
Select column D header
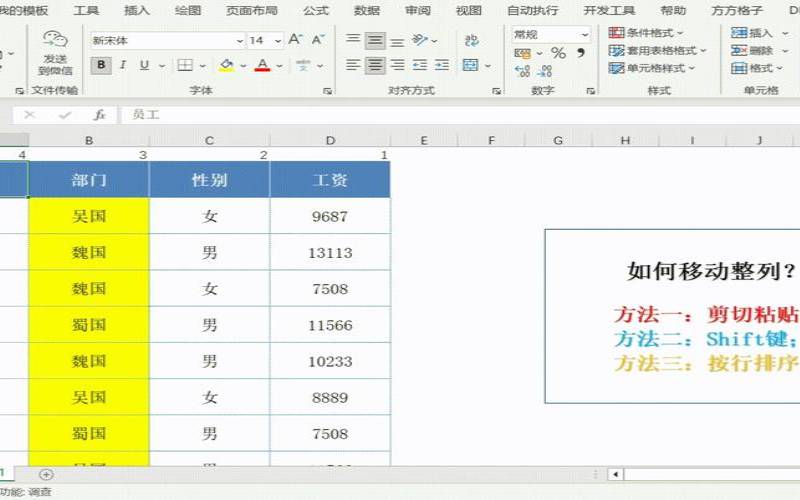point(331,140)
